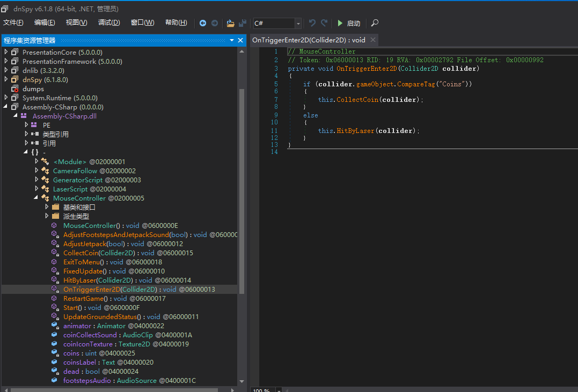578x392 pixels.
Task: Collapse the MouseController class node
Action: coord(36,198)
